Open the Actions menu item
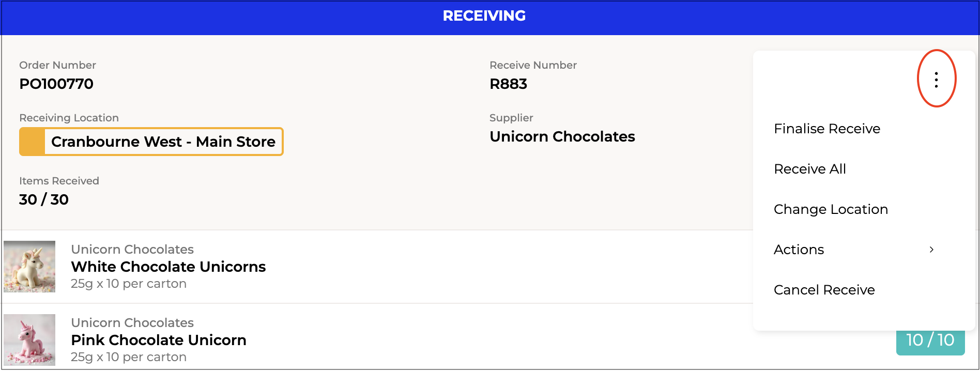This screenshot has height=372, width=980. tap(799, 250)
